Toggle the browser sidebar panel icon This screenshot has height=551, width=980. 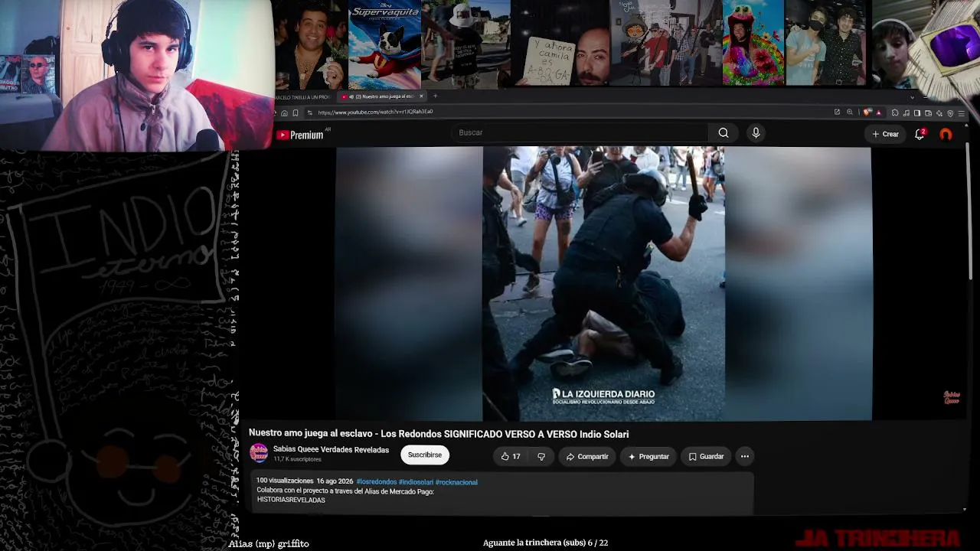tap(917, 113)
